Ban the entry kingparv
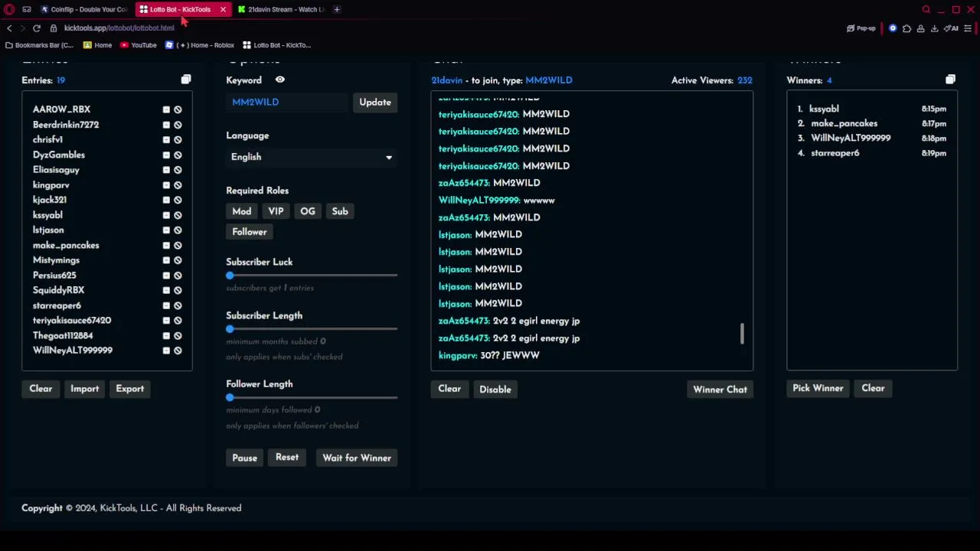This screenshot has height=551, width=980. (x=178, y=185)
